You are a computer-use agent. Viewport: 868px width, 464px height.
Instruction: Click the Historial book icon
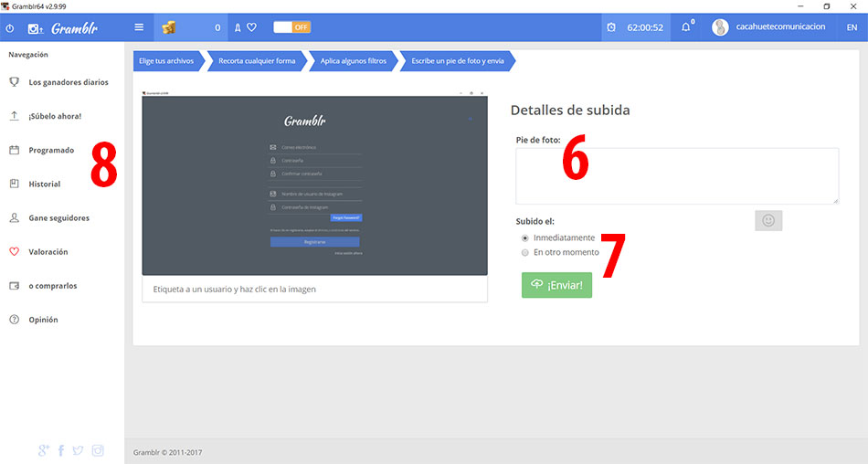[15, 184]
